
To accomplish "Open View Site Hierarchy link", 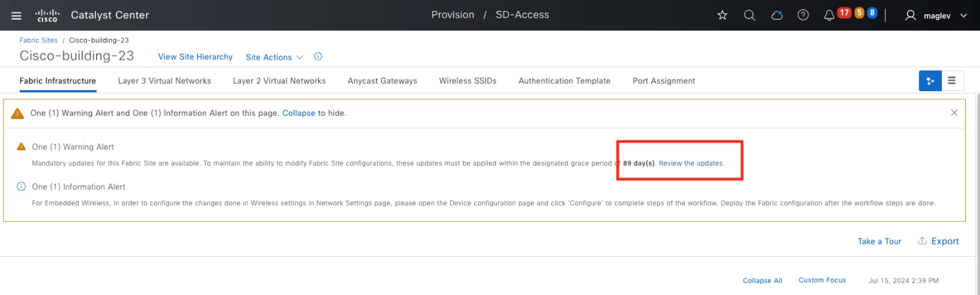I will pyautogui.click(x=195, y=57).
